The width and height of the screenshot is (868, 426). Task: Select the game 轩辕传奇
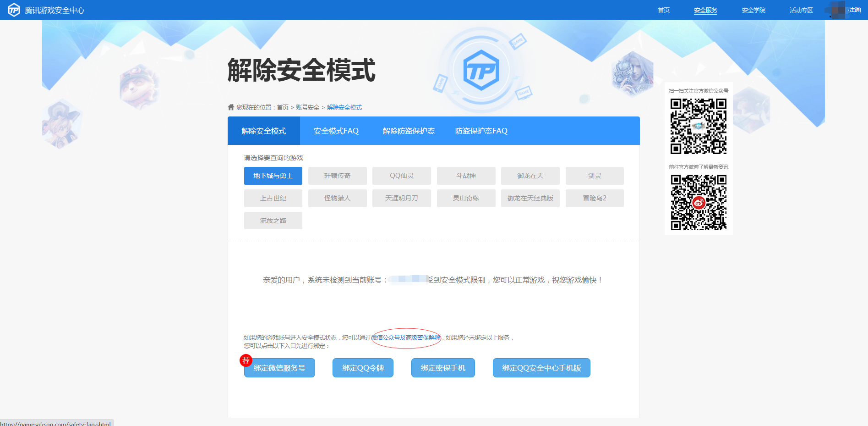(x=338, y=176)
